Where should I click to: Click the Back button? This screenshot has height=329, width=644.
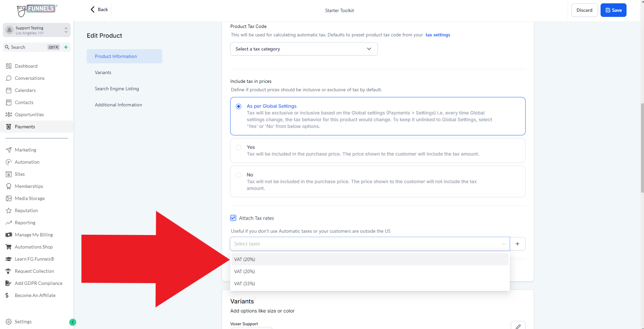99,9
